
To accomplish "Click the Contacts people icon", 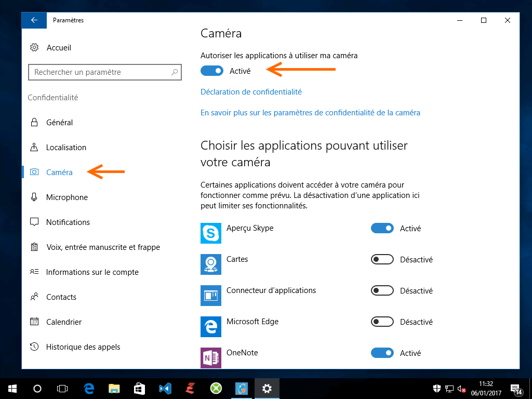I will click(34, 297).
